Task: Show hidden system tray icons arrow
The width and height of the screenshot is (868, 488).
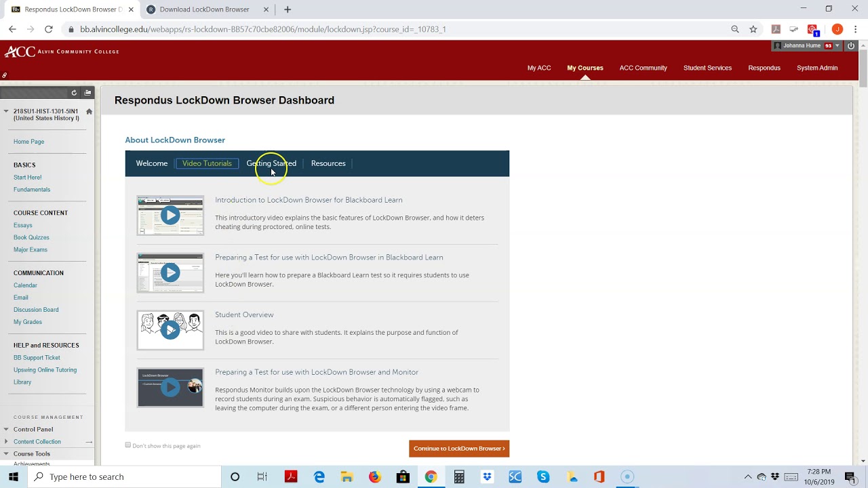Action: [x=748, y=476]
